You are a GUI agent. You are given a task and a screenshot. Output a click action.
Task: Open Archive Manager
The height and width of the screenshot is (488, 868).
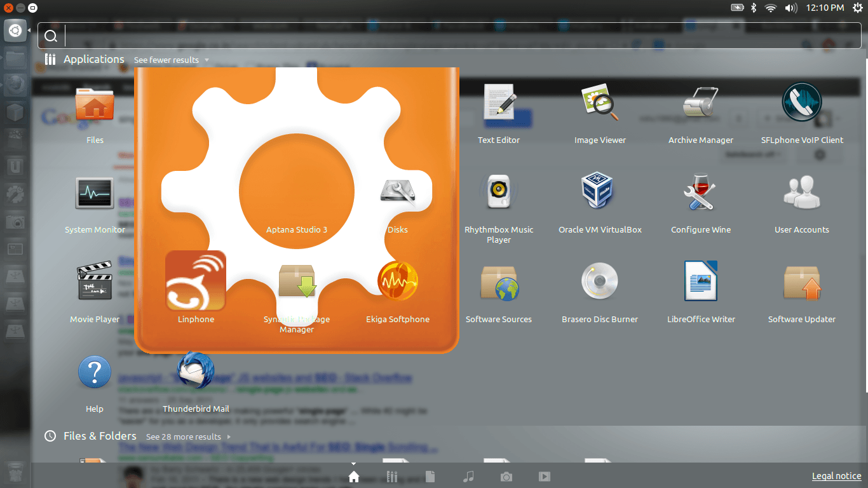coord(701,103)
